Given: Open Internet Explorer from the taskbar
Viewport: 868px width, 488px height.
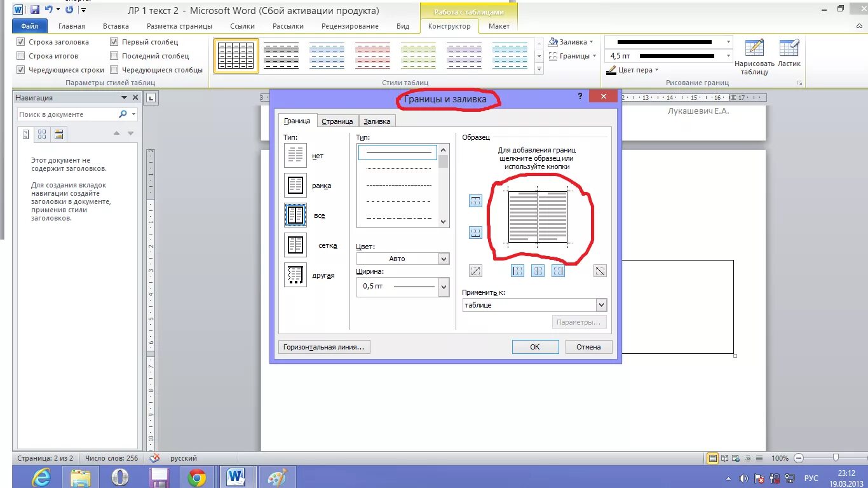Looking at the screenshot, I should pos(41,477).
